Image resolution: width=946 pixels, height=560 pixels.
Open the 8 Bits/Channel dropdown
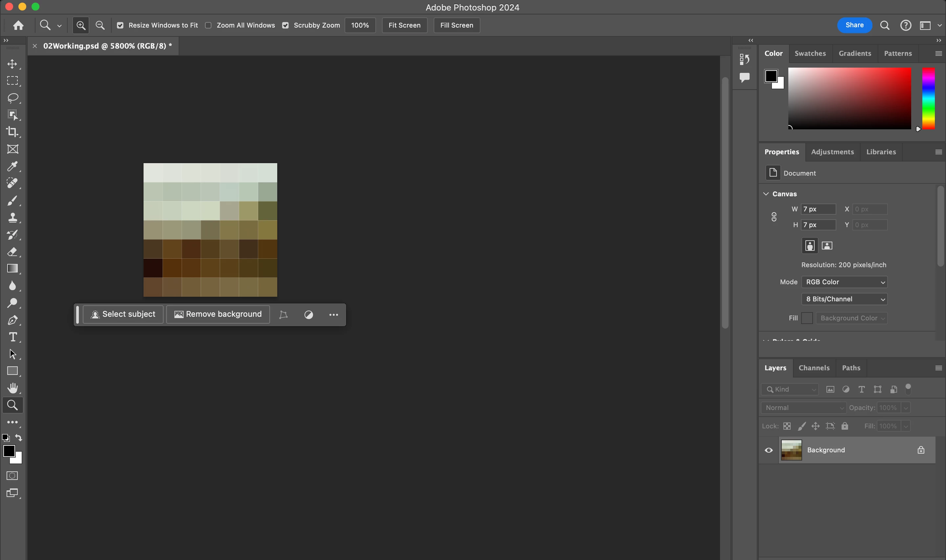844,299
